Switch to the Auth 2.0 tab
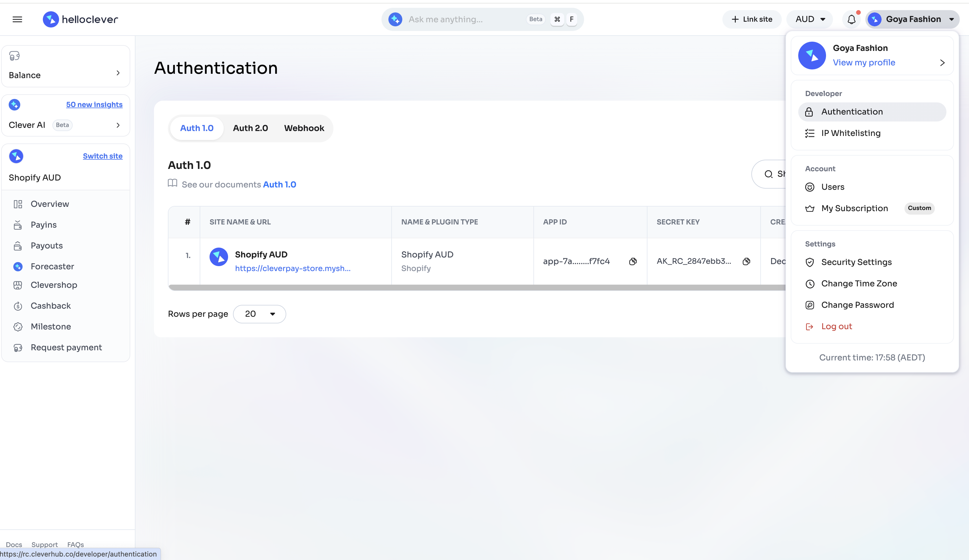The image size is (969, 560). coord(250,128)
